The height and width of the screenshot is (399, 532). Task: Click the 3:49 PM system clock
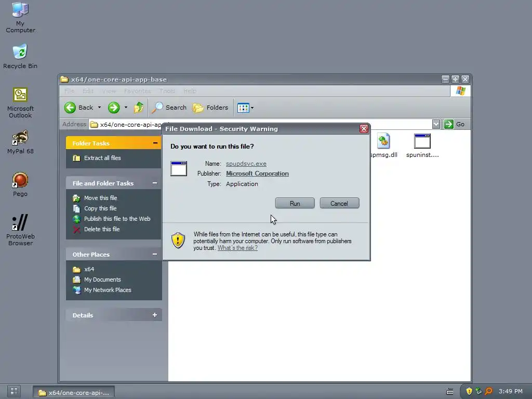[510, 391]
